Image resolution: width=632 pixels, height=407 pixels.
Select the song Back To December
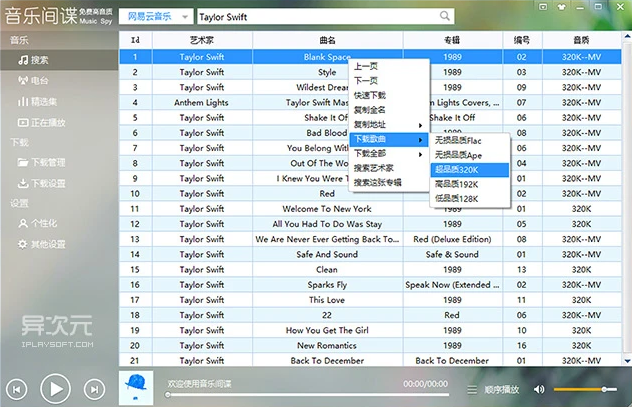327,361
